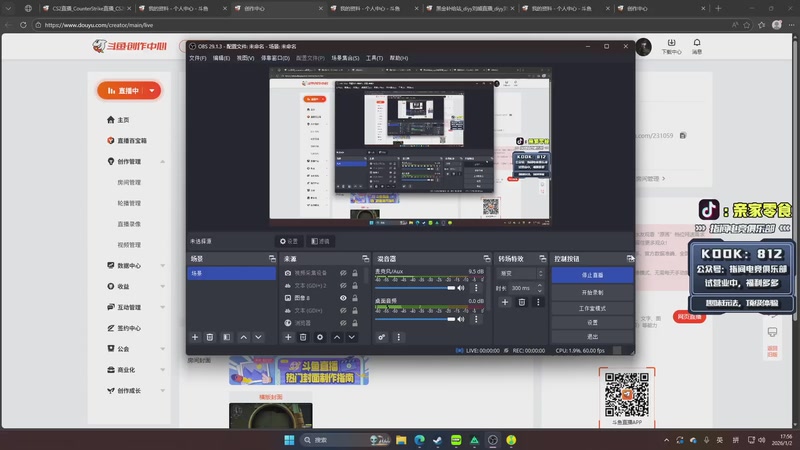Open File Explorer from taskbar

pos(401,440)
